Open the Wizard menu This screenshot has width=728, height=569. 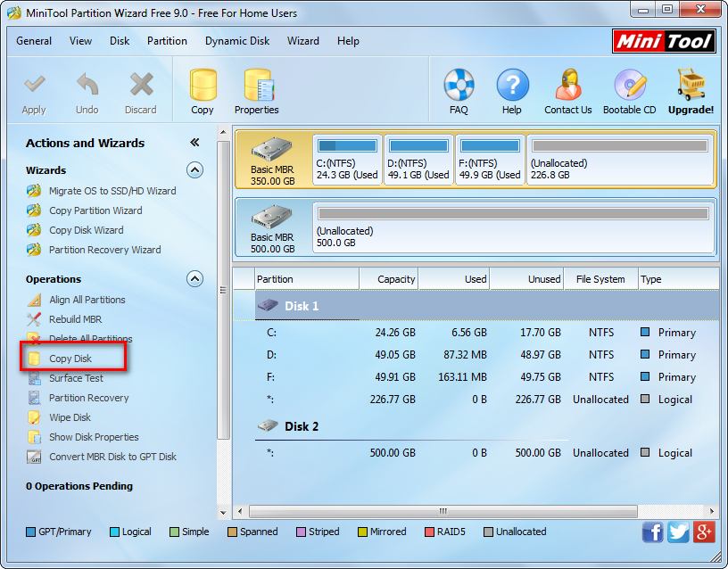[303, 41]
